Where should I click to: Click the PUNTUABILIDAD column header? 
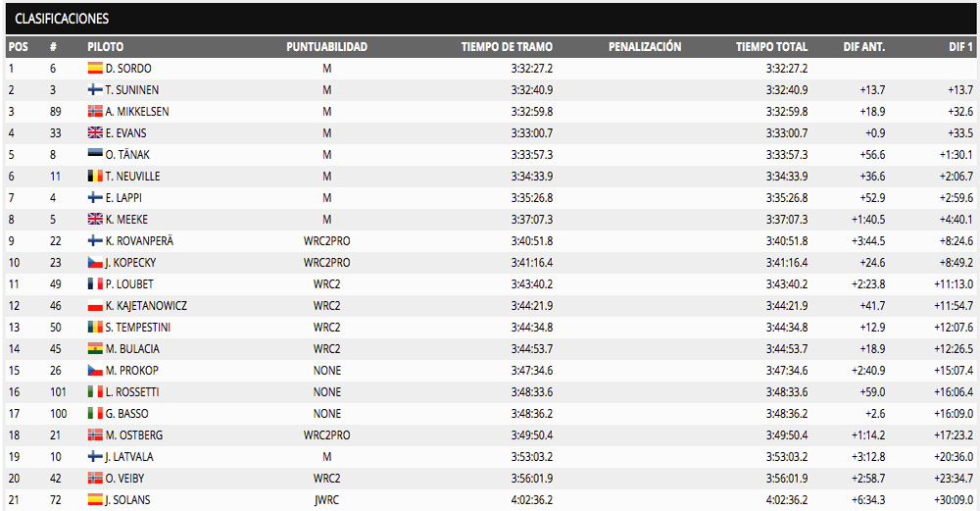click(x=326, y=47)
